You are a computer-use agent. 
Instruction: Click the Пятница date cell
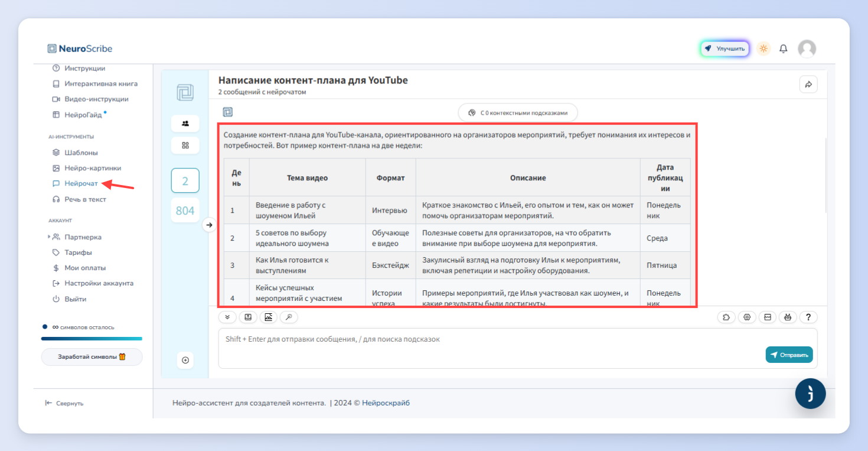[x=665, y=265]
